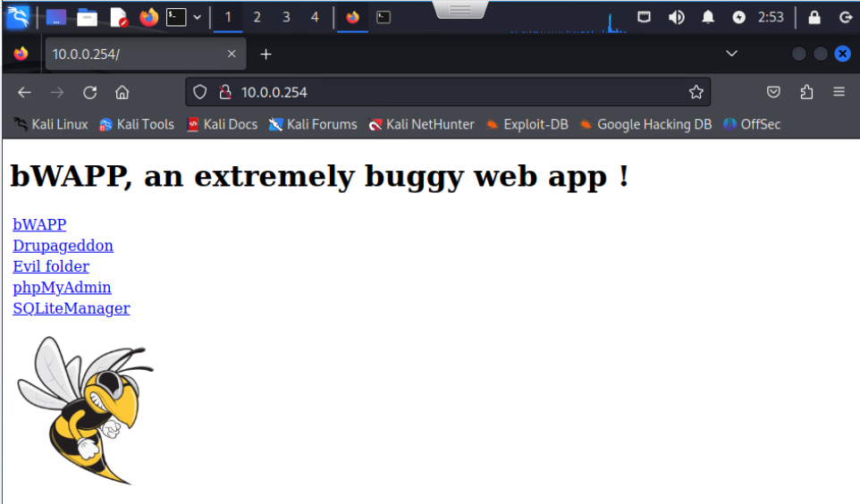
Task: Open the Kali Docs bookmark
Action: [222, 124]
